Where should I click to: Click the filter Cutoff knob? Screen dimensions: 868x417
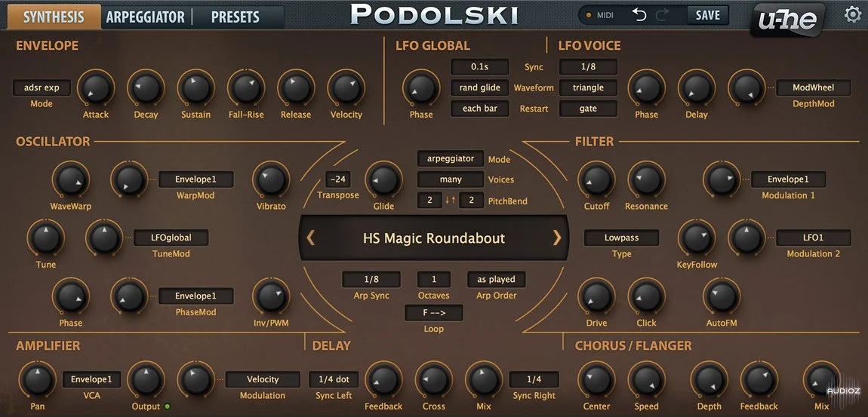point(597,179)
